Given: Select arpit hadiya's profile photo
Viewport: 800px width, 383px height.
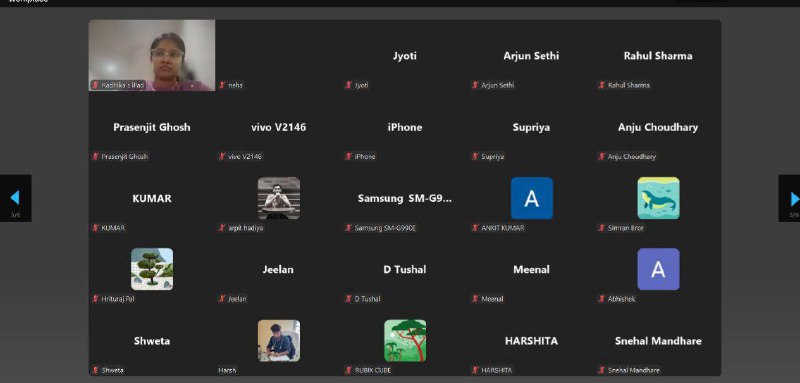Looking at the screenshot, I should click(x=279, y=198).
